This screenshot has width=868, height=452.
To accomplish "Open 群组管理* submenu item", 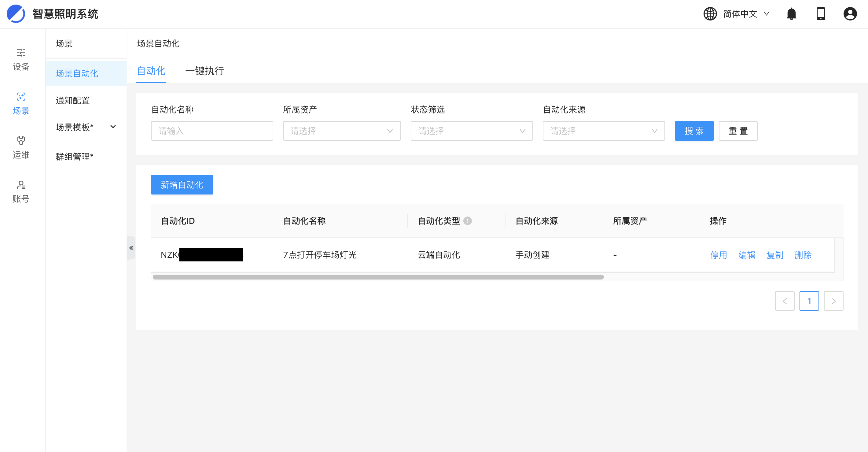I will (x=86, y=157).
